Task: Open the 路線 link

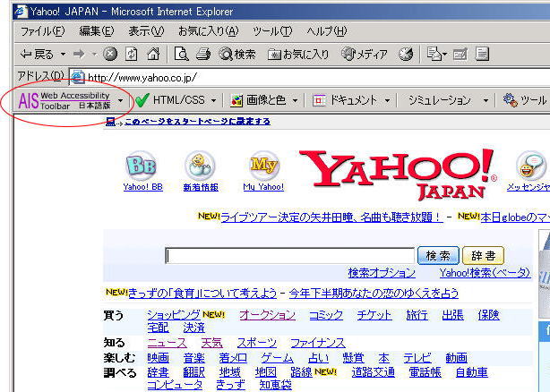Action: (301, 372)
